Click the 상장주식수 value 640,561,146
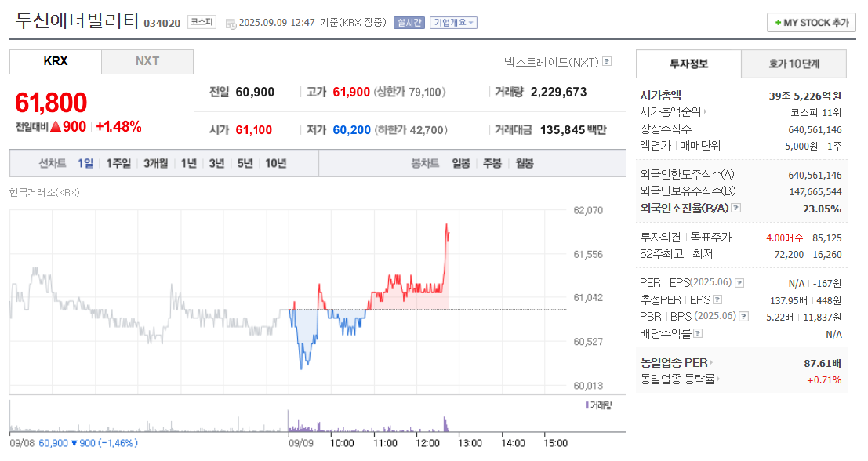 point(815,129)
